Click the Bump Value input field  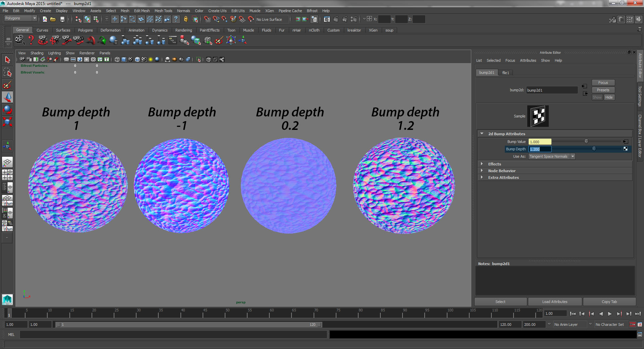(539, 142)
